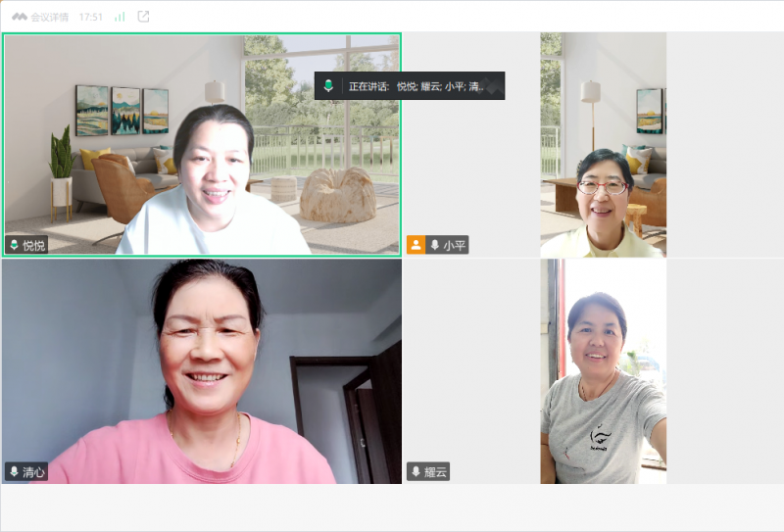The height and width of the screenshot is (532, 784).
Task: Click the microphone icon beside 悦悦
Action: point(14,245)
